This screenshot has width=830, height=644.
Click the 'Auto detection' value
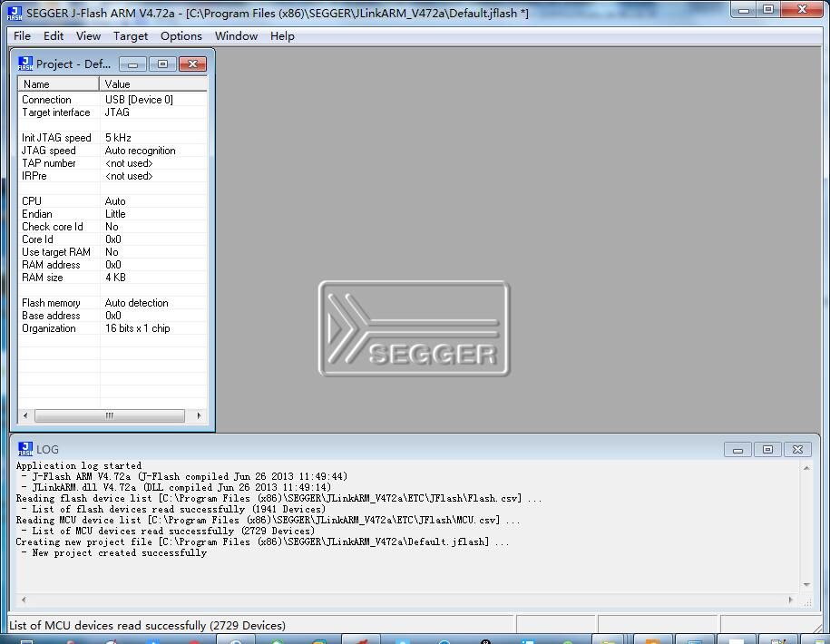pos(137,303)
